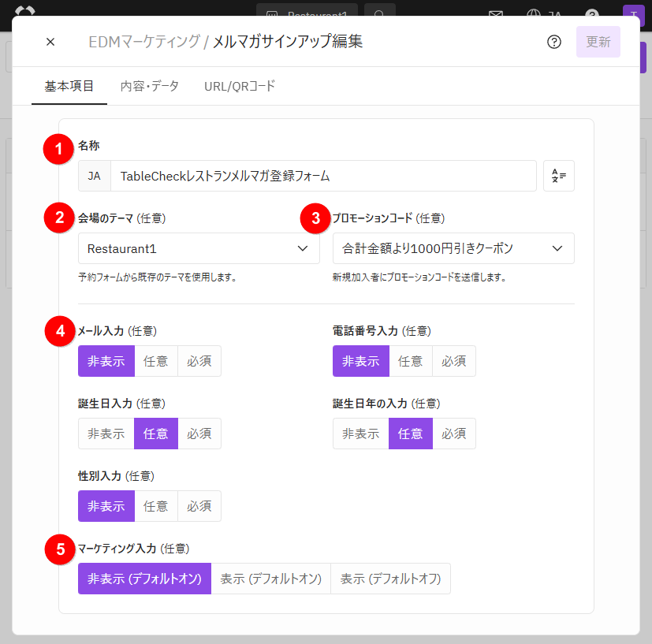This screenshot has width=652, height=644.
Task: Expand the 会場のテーマ dropdown showing Restaurant1
Action: click(199, 248)
